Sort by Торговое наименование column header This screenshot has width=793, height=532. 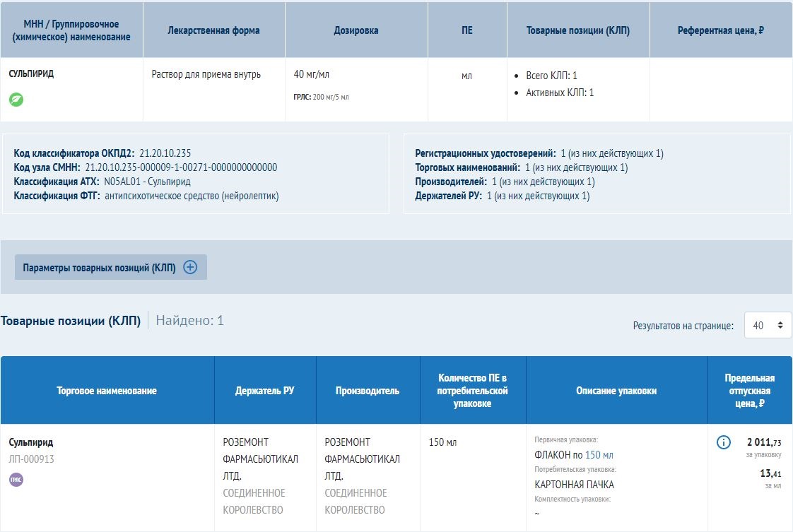(x=107, y=391)
